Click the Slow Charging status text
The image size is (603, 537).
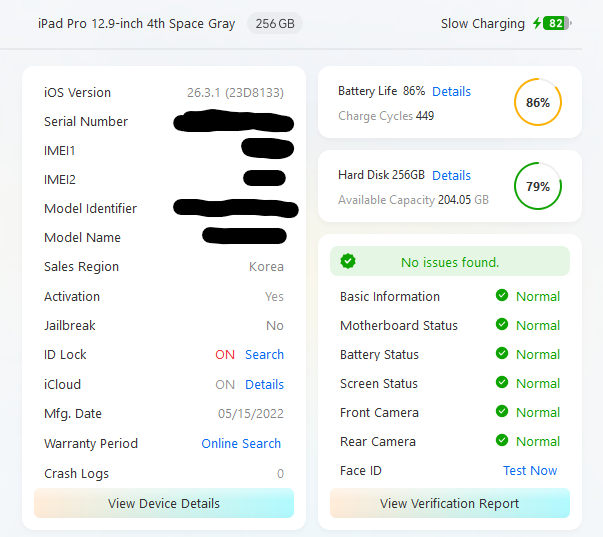[x=483, y=23]
